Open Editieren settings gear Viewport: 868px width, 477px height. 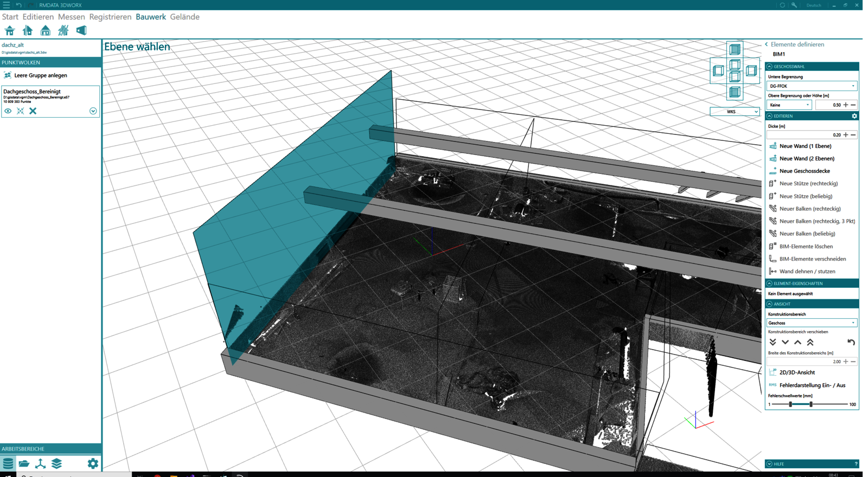(x=854, y=116)
